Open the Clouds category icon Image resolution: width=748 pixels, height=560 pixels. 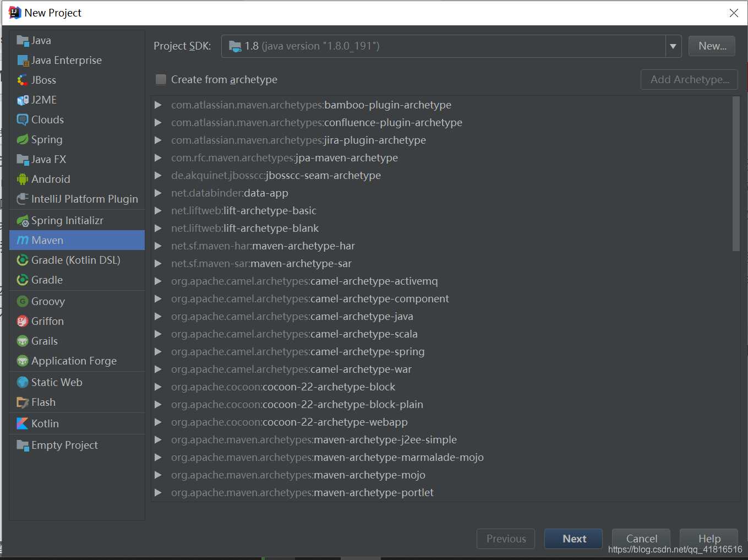(23, 119)
